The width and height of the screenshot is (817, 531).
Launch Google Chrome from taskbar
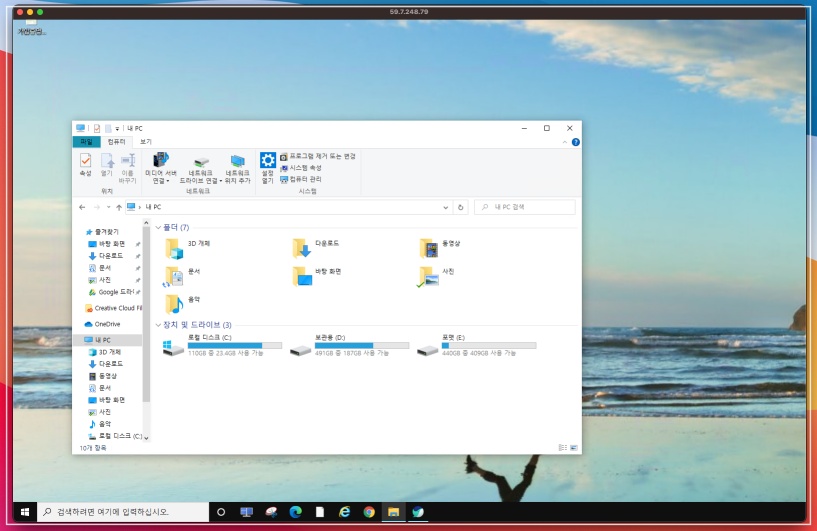click(369, 512)
